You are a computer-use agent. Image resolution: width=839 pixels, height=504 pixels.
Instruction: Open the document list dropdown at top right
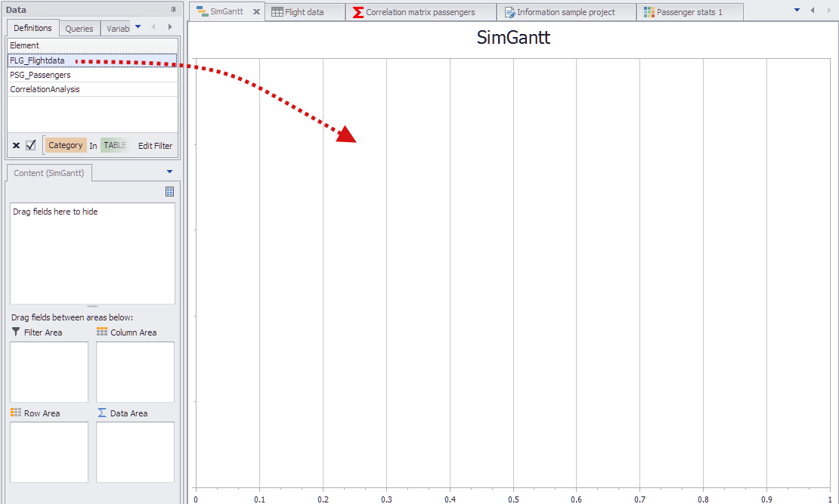797,11
